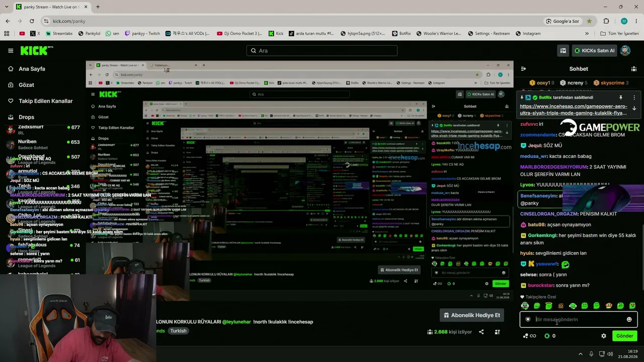Open the pinned incehesap.com link
The image size is (644, 362).
[x=573, y=110]
